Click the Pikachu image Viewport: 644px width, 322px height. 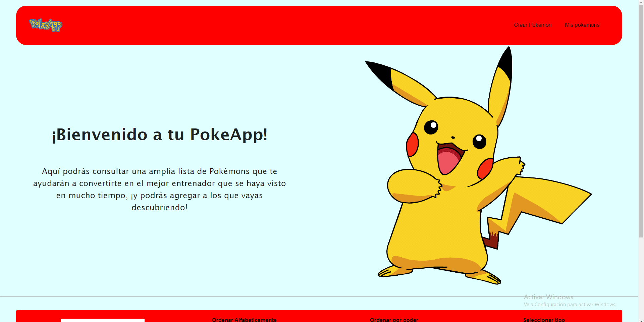coord(478,166)
